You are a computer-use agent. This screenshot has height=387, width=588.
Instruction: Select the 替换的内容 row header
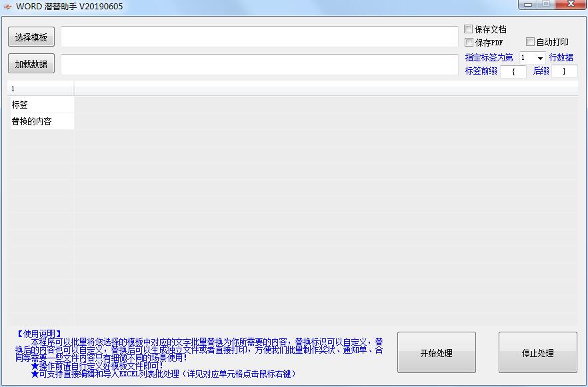[x=42, y=121]
